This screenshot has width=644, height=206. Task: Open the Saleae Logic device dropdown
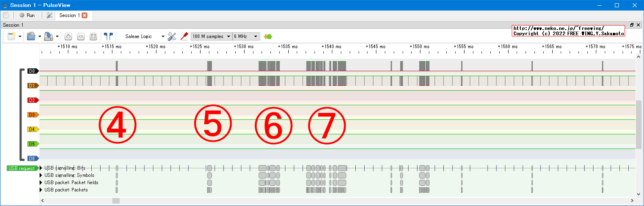[x=144, y=36]
